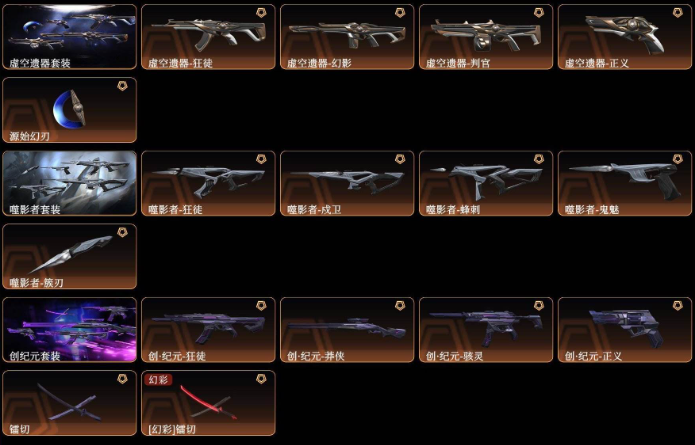Image resolution: width=695 pixels, height=445 pixels.
Task: Open the 创纪元套装 purple bundle
Action: [x=70, y=330]
